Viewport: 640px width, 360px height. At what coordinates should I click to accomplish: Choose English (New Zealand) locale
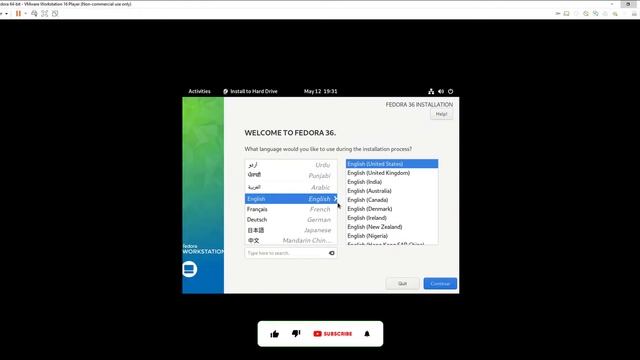point(392,227)
